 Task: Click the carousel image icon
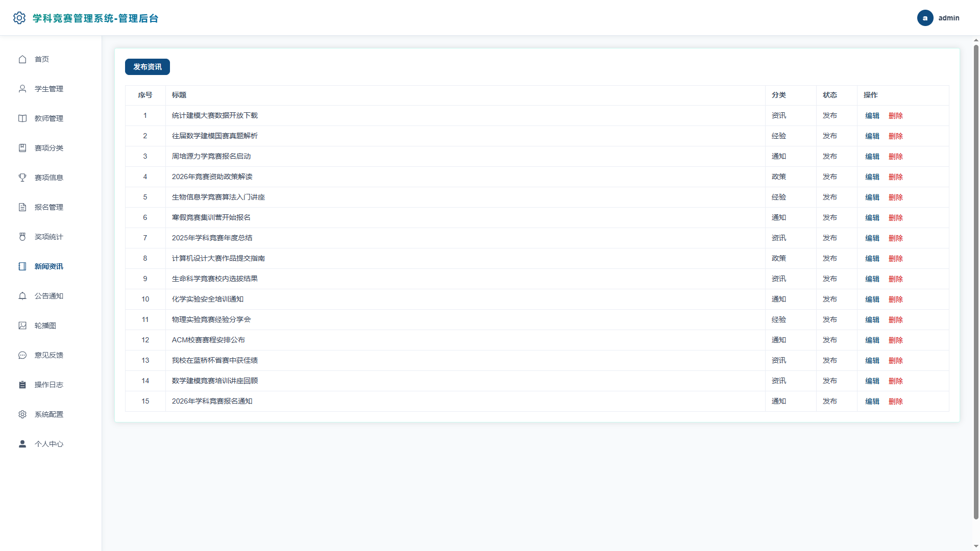pyautogui.click(x=22, y=325)
